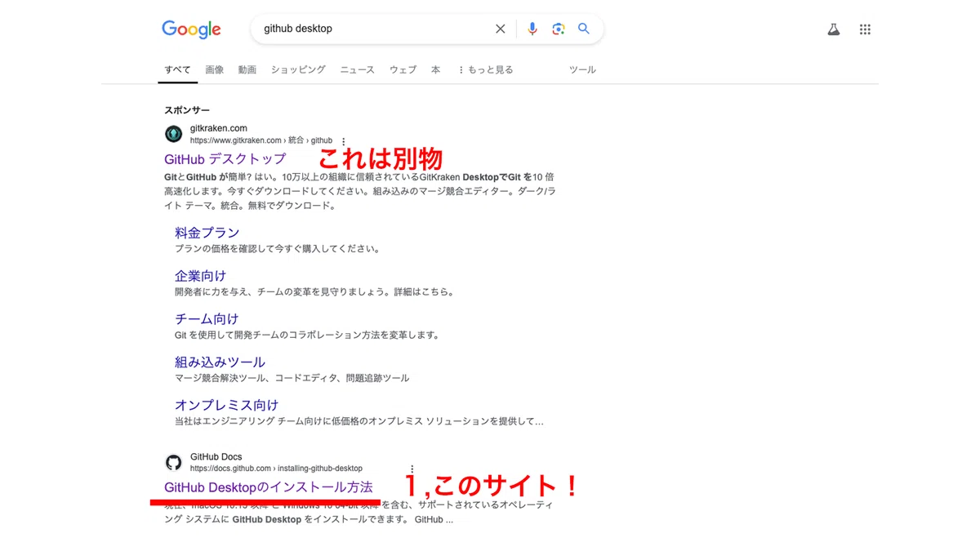Expand the もっと見る menu
This screenshot has width=980, height=551.
(485, 70)
